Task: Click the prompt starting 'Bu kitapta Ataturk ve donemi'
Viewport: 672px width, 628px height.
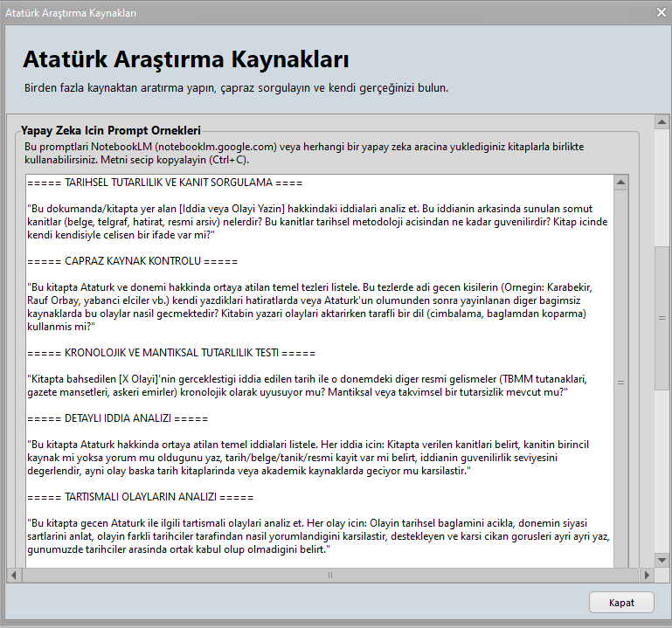Action: (x=310, y=307)
